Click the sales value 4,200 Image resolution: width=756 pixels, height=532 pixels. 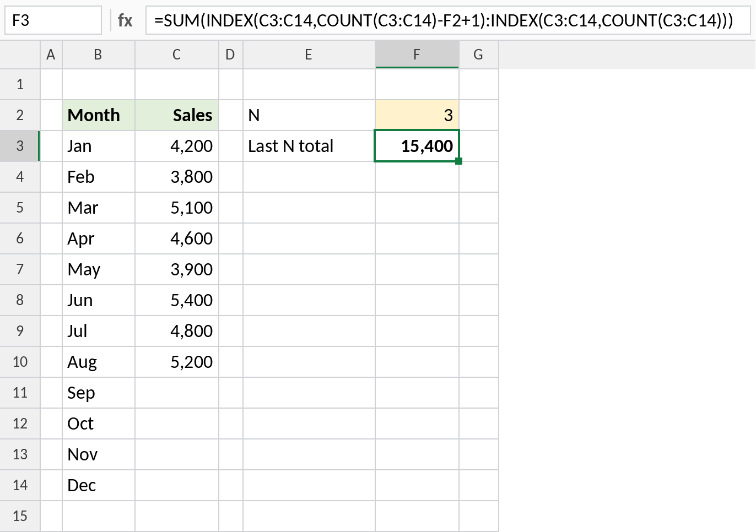point(177,146)
